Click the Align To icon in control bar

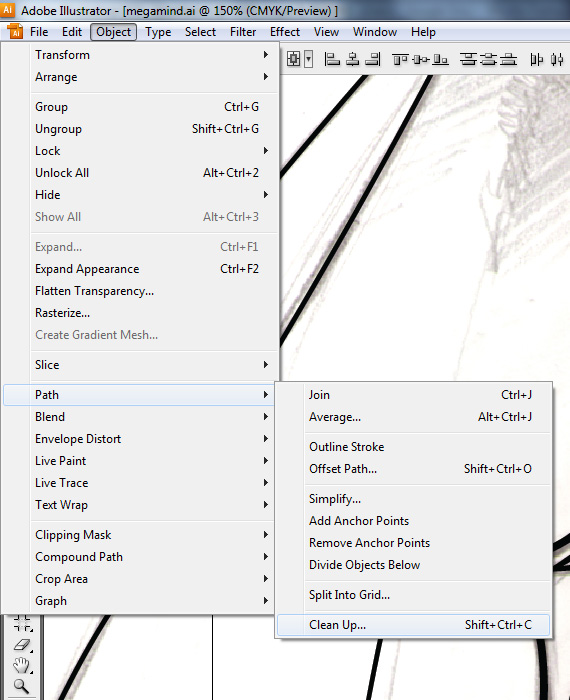pyautogui.click(x=294, y=58)
